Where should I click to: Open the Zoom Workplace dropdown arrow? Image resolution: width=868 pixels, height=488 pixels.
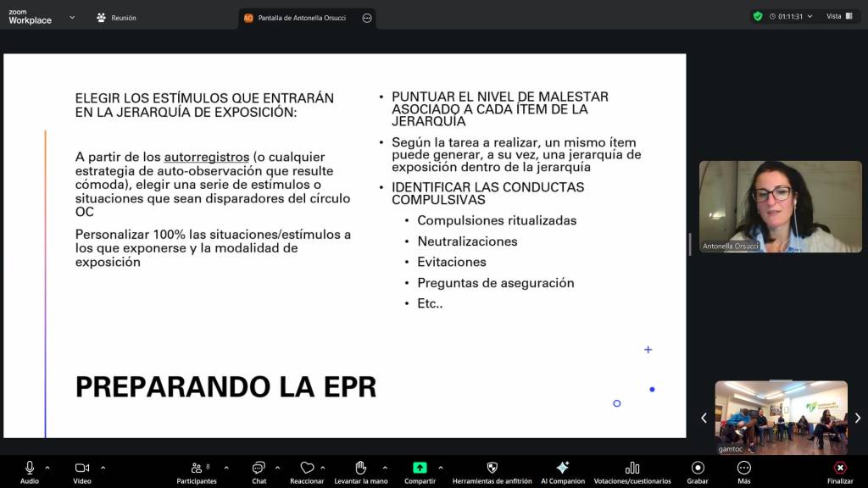71,17
